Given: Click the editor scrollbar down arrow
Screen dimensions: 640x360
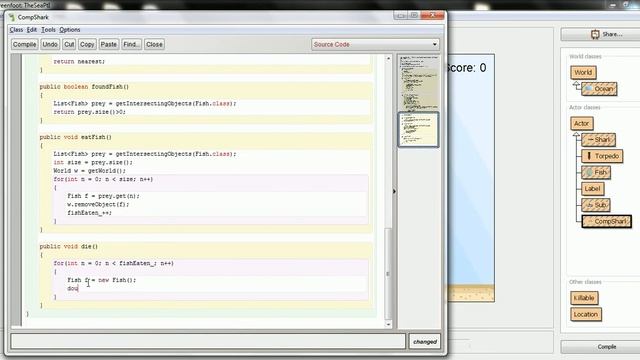Looking at the screenshot, I should click(388, 324).
